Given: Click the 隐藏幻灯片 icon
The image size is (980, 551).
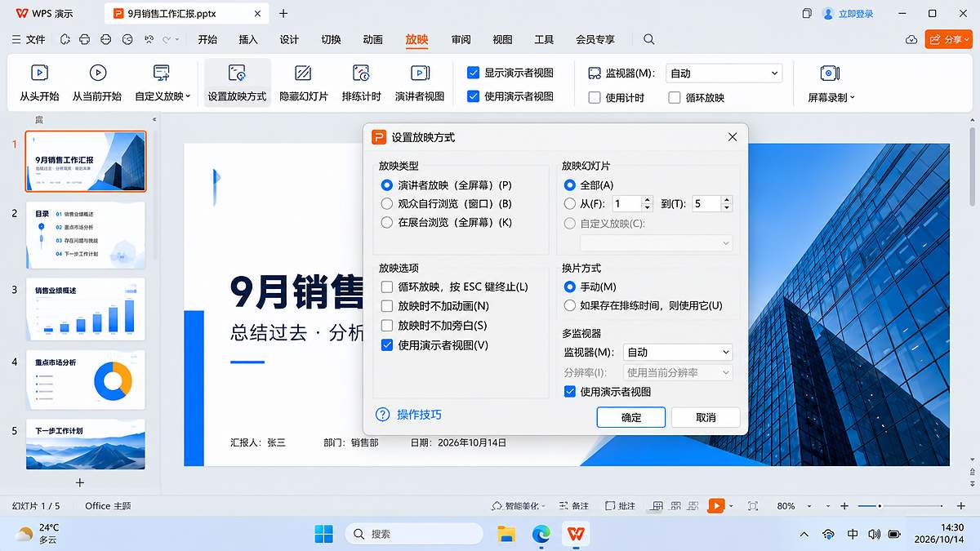Looking at the screenshot, I should (303, 73).
